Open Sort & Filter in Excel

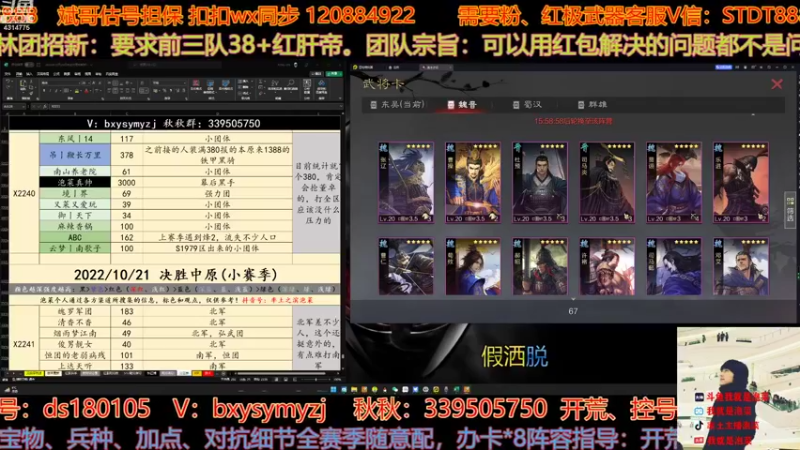click(x=275, y=86)
